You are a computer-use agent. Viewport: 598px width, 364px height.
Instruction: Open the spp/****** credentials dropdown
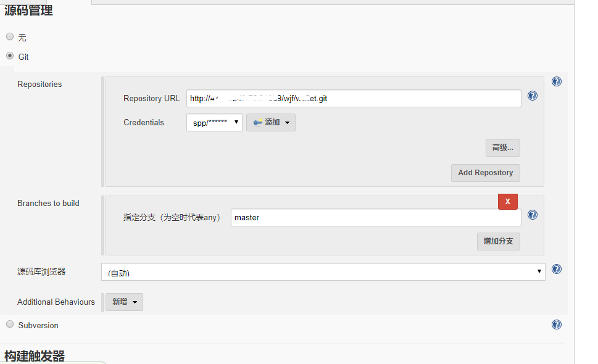coord(214,122)
